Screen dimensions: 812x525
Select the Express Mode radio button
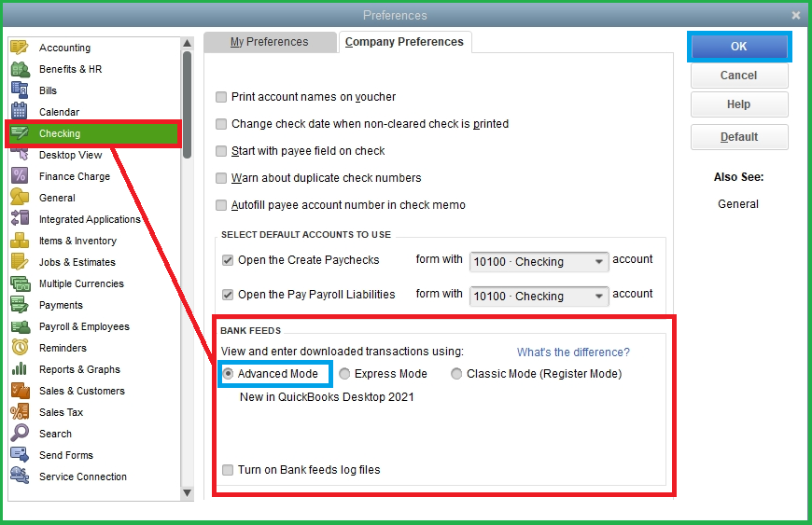[x=344, y=373]
